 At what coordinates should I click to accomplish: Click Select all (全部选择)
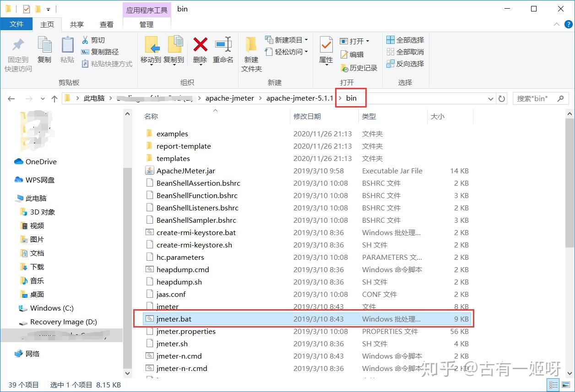click(405, 40)
